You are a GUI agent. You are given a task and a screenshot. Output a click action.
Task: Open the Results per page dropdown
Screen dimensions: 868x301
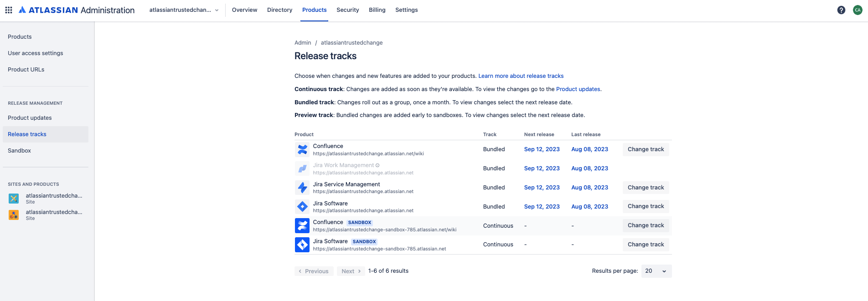[x=656, y=271]
